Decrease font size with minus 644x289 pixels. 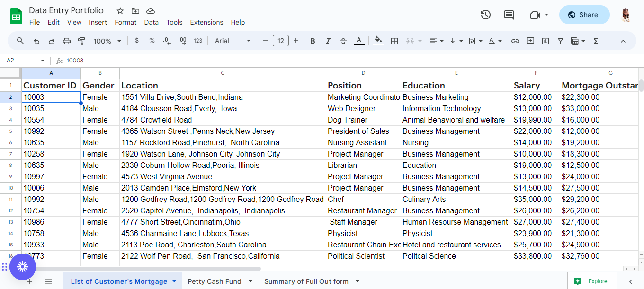pos(266,41)
